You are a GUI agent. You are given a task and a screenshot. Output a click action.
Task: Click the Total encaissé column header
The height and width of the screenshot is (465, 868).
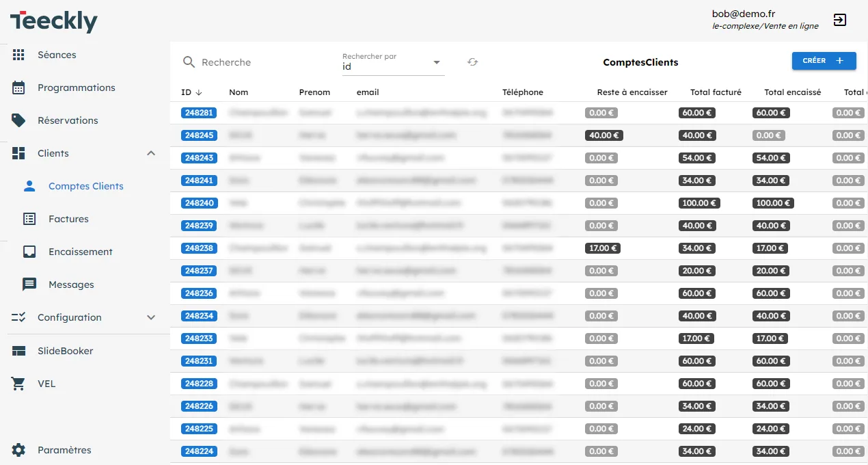point(793,92)
